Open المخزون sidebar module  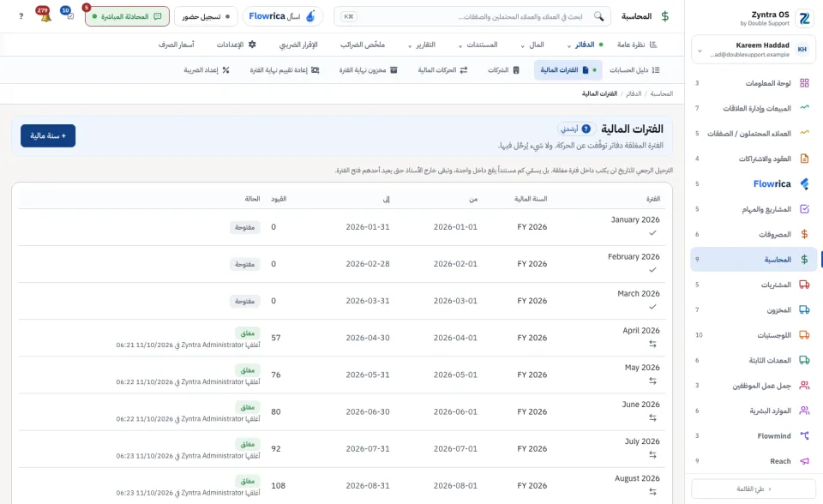[754, 309]
